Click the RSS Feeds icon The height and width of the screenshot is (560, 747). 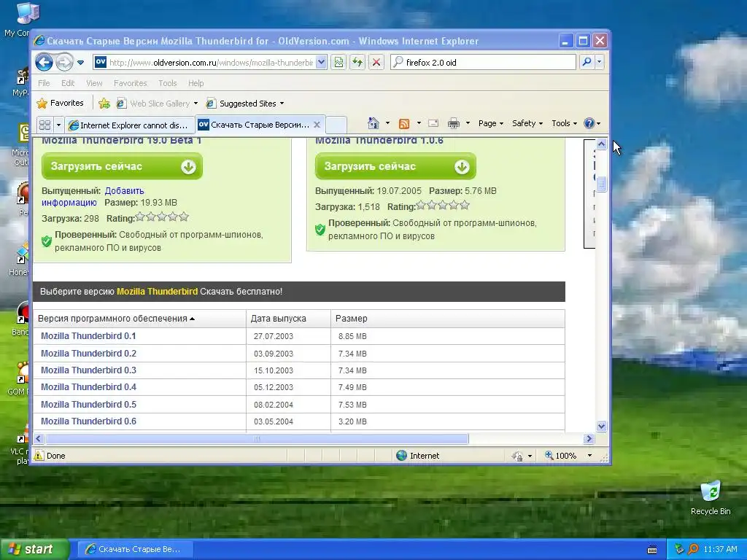coord(404,124)
